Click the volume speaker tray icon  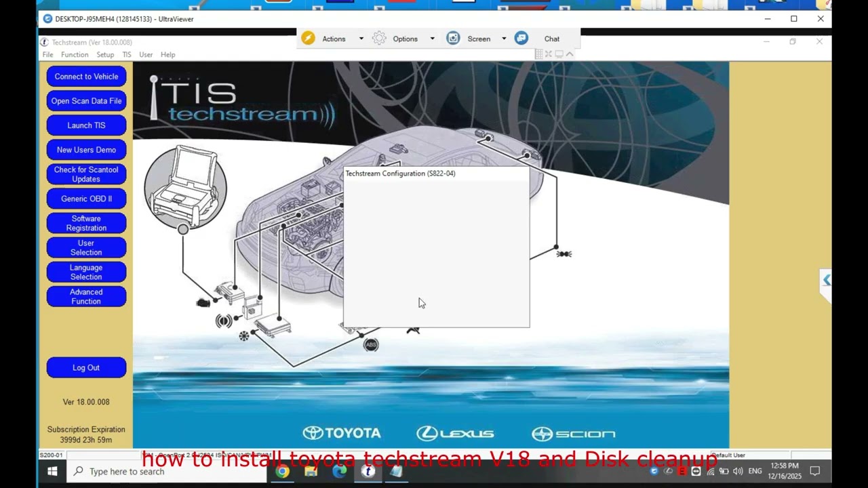point(738,471)
